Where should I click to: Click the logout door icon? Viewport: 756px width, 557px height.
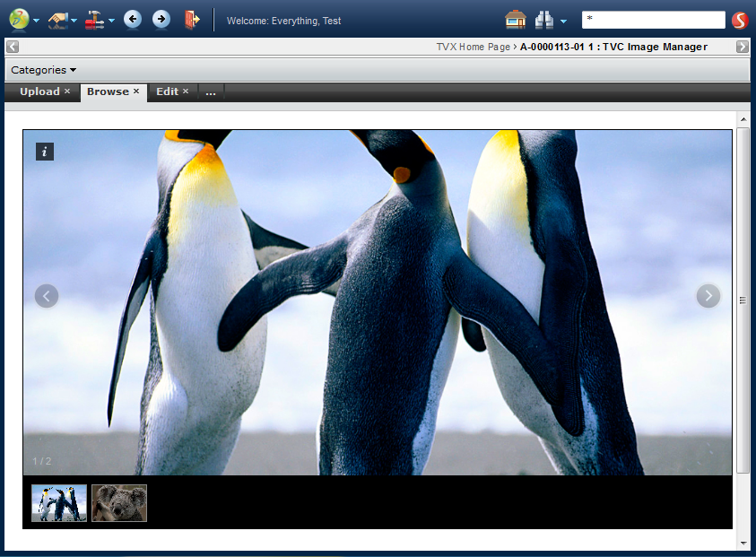[x=190, y=19]
